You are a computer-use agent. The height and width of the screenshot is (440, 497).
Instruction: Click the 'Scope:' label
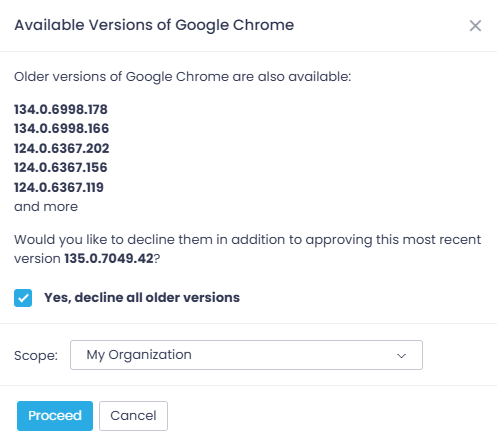(x=36, y=356)
